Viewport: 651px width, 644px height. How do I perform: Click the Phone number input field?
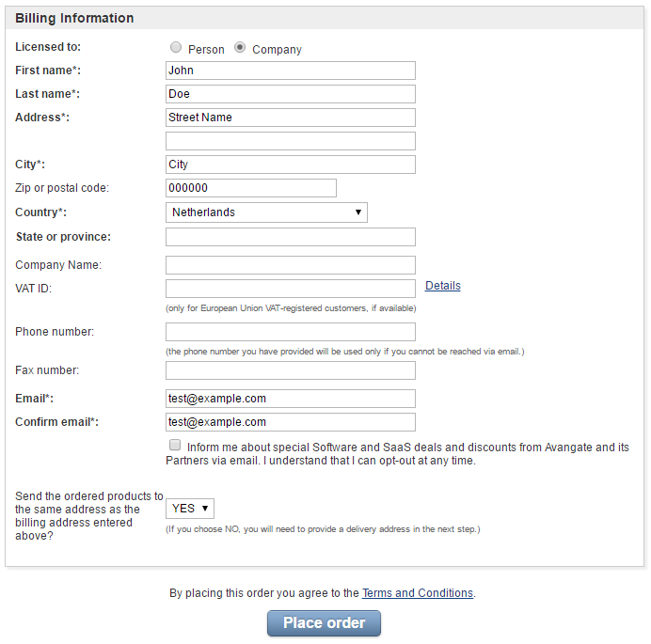(x=291, y=332)
